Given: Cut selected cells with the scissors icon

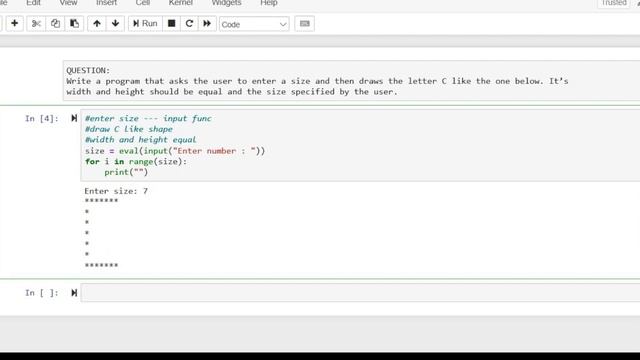Looking at the screenshot, I should 36,24.
